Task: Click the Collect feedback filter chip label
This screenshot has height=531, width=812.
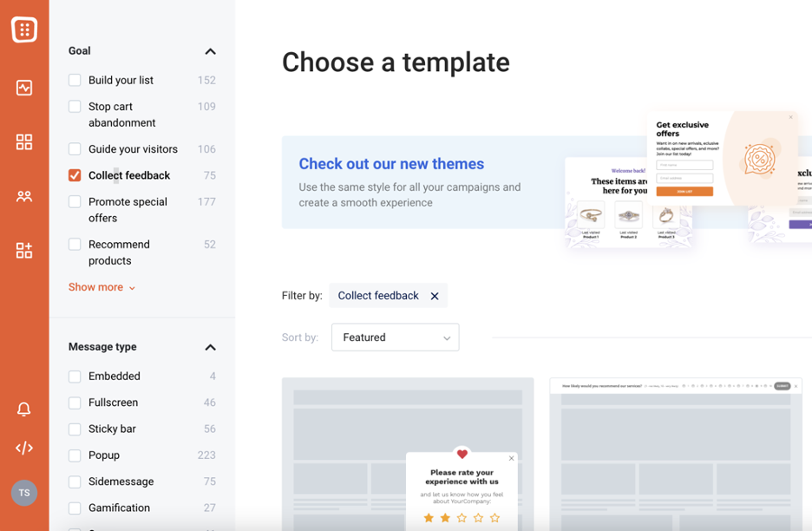Action: (x=378, y=296)
